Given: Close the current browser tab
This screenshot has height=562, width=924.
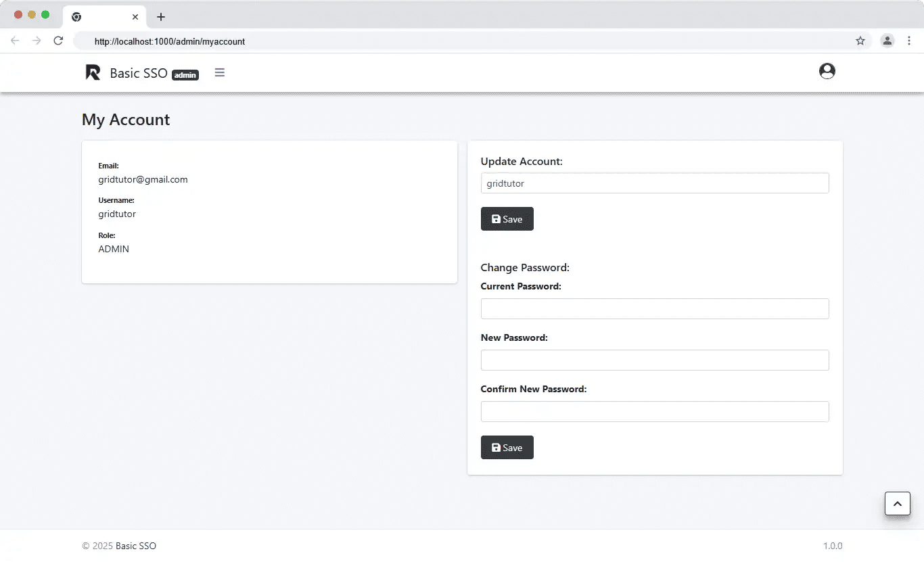Looking at the screenshot, I should [x=135, y=17].
